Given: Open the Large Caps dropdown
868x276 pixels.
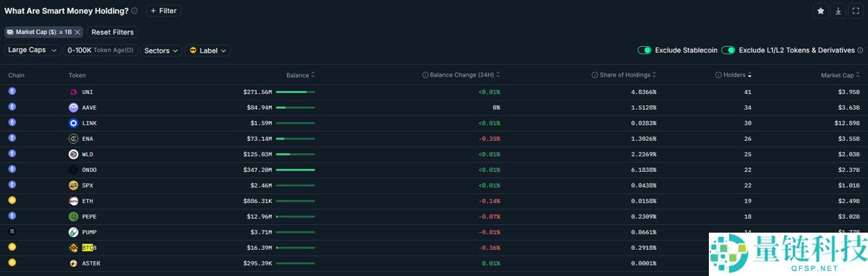Looking at the screenshot, I should tap(32, 51).
